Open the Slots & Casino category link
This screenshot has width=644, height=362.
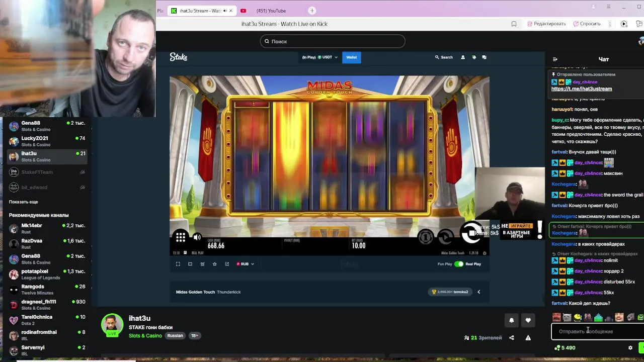pos(145,335)
